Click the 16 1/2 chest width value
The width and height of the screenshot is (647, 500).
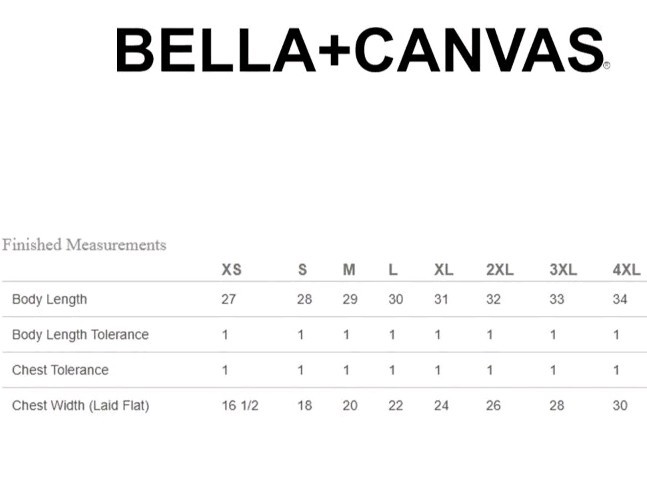tap(240, 406)
